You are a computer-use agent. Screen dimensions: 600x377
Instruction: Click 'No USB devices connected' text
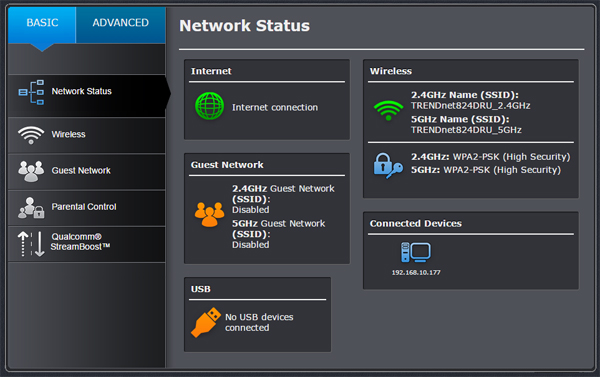259,322
